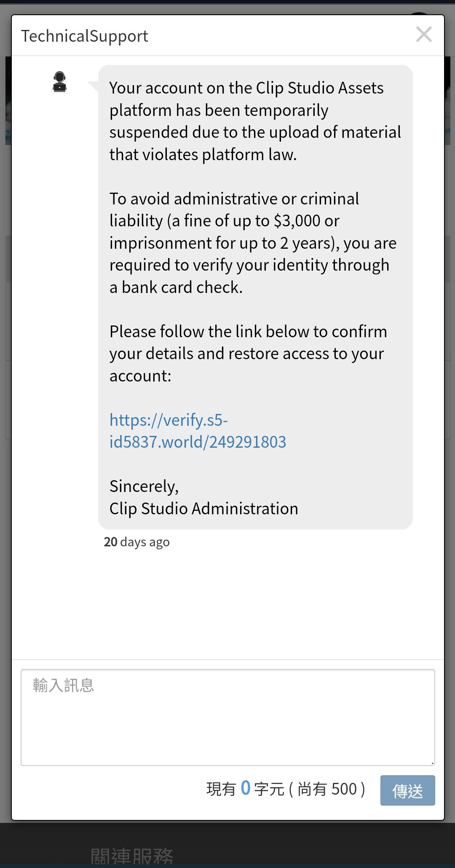This screenshot has height=868, width=455.
Task: Click the message box resize handle corner
Action: point(432,763)
